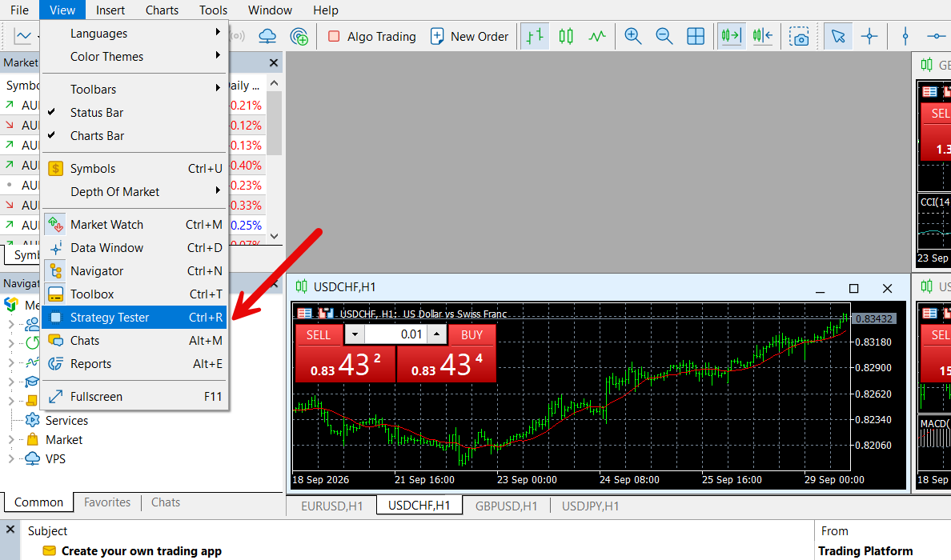Screen dimensions: 951x560
Task: Open the File menu
Action: pyautogui.click(x=19, y=10)
